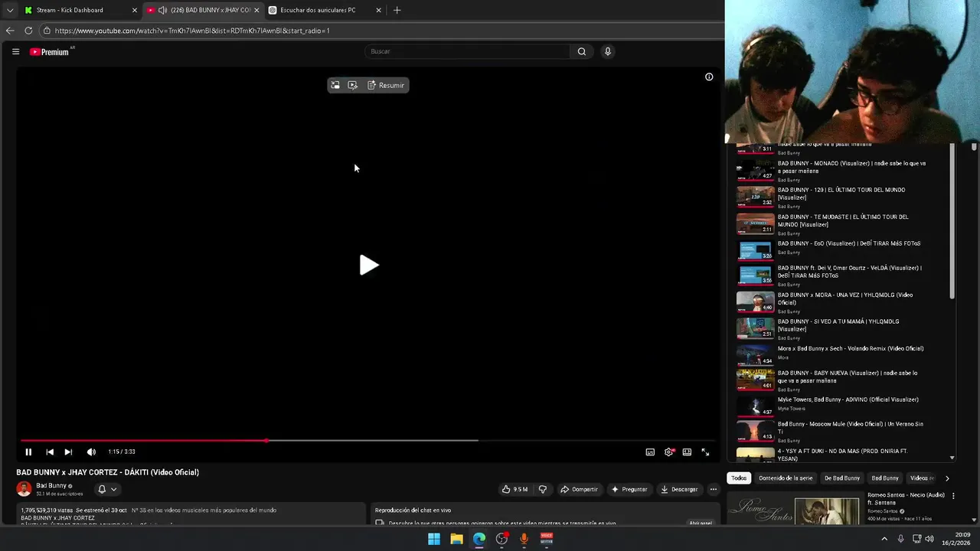
Task: Open File Explorer from taskbar
Action: (456, 539)
